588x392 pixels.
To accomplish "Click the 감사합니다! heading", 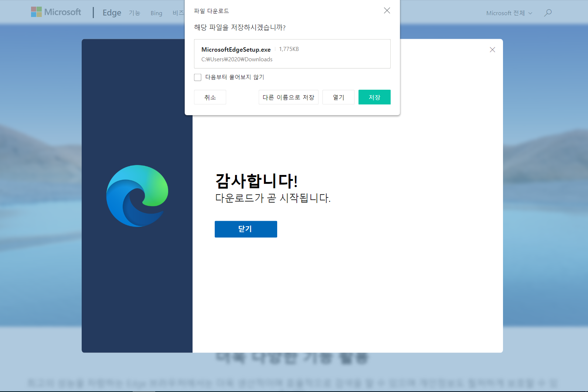I will click(256, 180).
